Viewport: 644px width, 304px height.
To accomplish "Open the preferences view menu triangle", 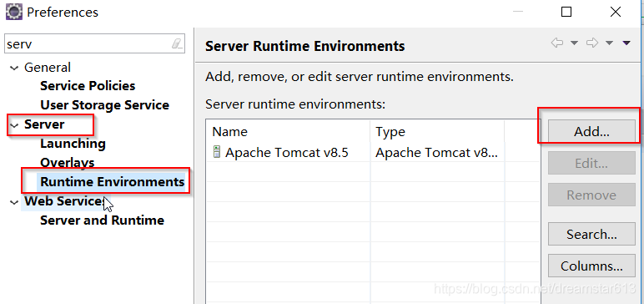I will coord(626,43).
